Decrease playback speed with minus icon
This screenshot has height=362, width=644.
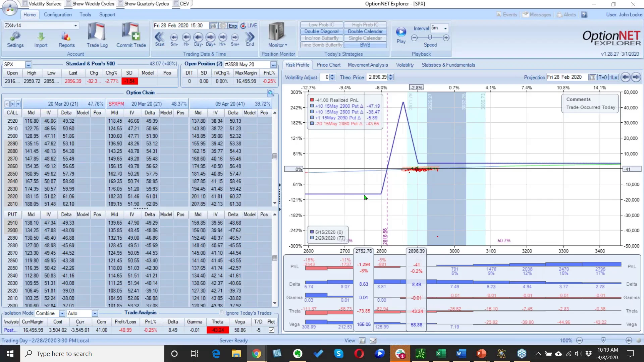[414, 38]
